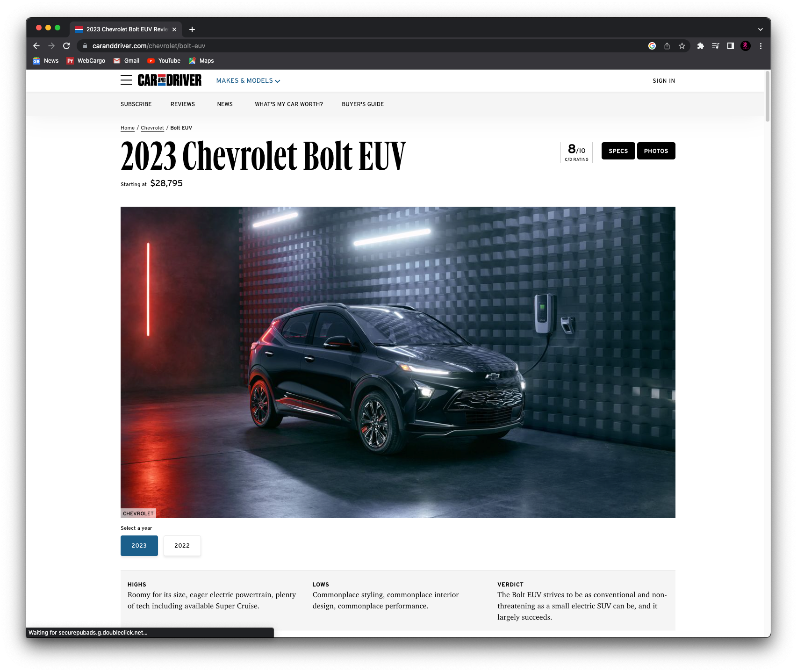Open the Buyer's Guide nav item

[363, 104]
